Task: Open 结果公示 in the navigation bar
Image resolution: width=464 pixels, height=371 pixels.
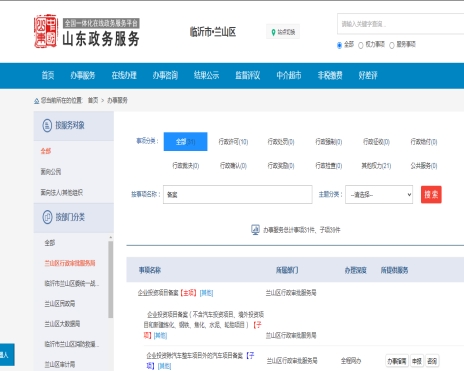Action: pos(207,75)
